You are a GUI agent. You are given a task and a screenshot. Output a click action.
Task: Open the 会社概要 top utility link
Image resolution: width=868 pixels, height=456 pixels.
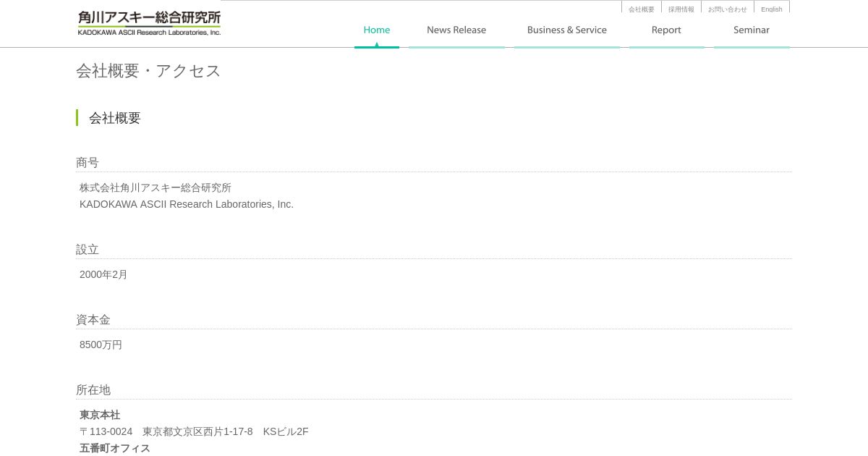[x=642, y=9]
